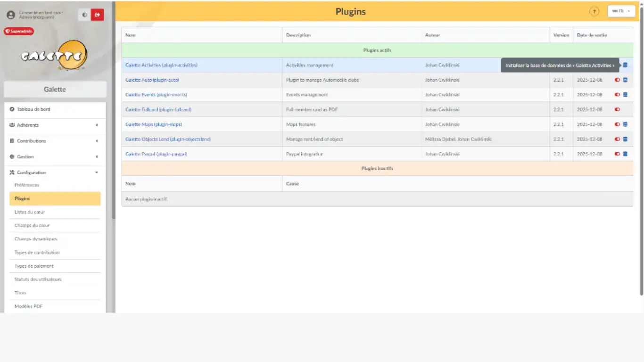Deactivate the Galette Maps plugin toggle
Image resolution: width=644 pixels, height=362 pixels.
[617, 124]
